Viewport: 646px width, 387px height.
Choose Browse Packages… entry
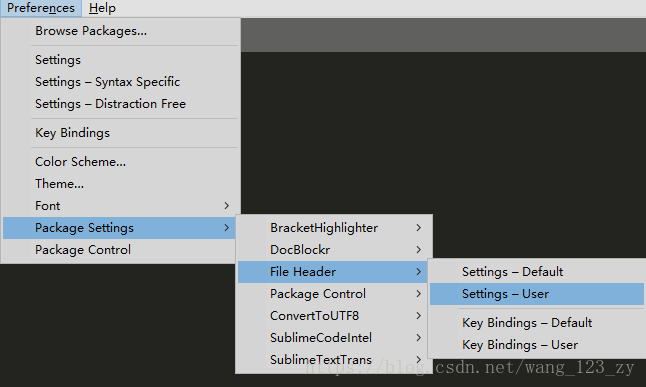pyautogui.click(x=120, y=31)
